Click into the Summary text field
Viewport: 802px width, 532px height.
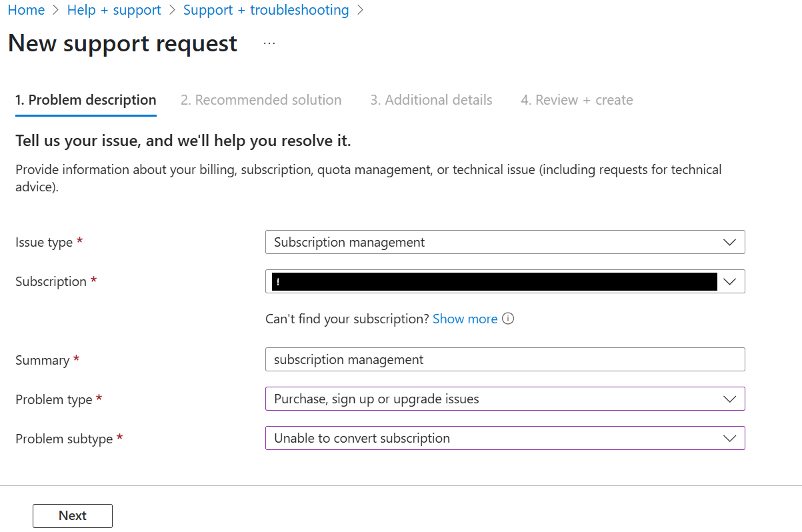[505, 360]
